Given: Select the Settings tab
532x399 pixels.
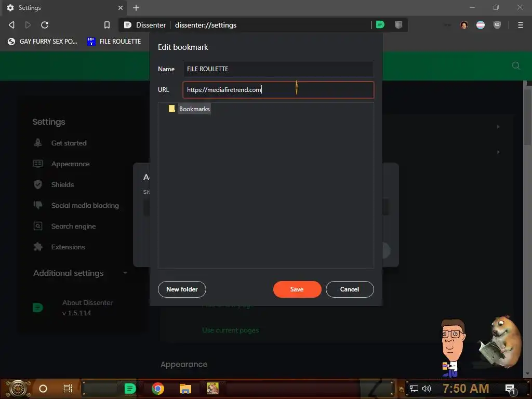Looking at the screenshot, I should click(64, 8).
